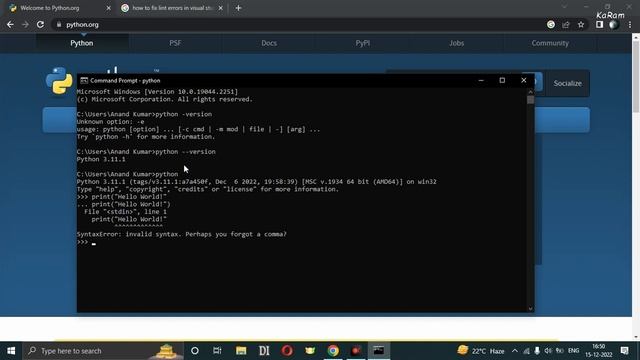Open Cortana circle icon on taskbar

(x=195, y=351)
